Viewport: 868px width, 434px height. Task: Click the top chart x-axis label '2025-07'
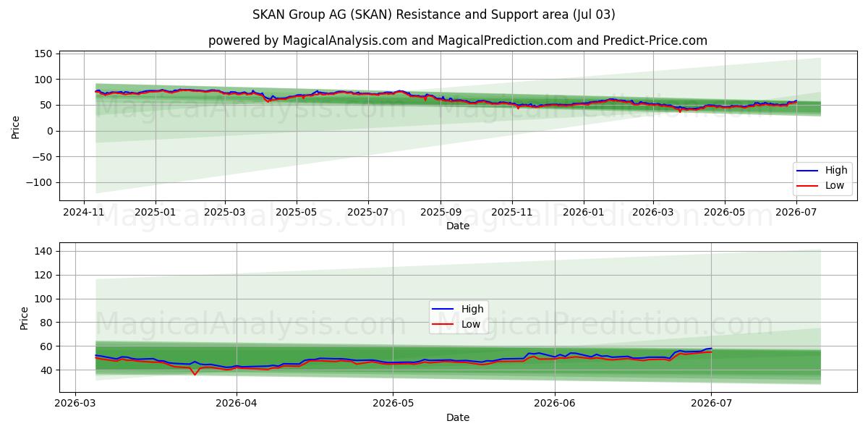[x=367, y=213]
